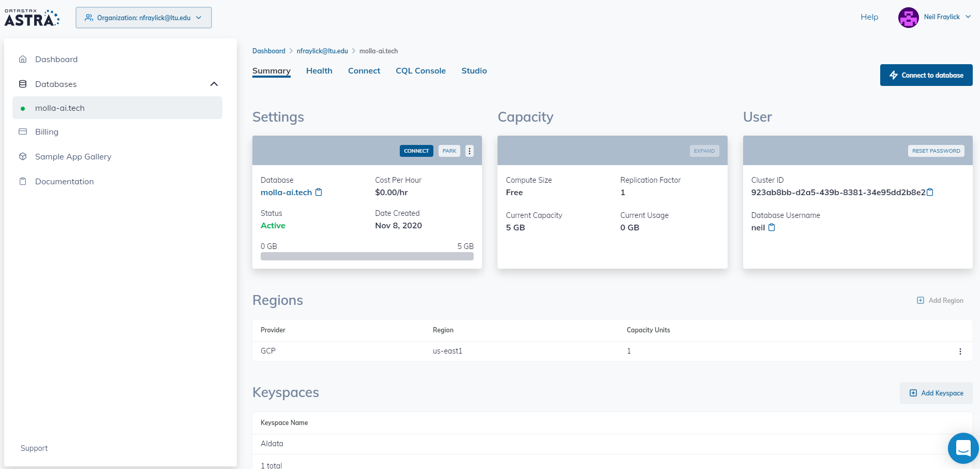The width and height of the screenshot is (980, 469).
Task: Click the Add Keyspace button
Action: tap(936, 393)
